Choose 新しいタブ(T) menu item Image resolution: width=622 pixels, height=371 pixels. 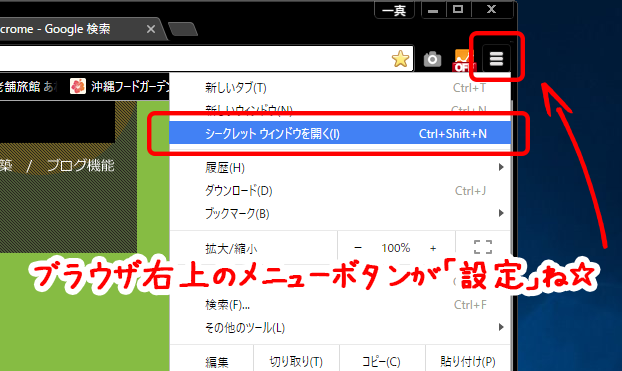pos(340,88)
